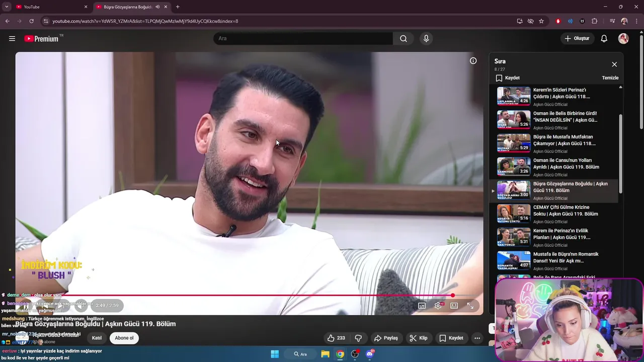Clear the queue with Temizle
Image resolution: width=644 pixels, height=362 pixels.
(610, 78)
